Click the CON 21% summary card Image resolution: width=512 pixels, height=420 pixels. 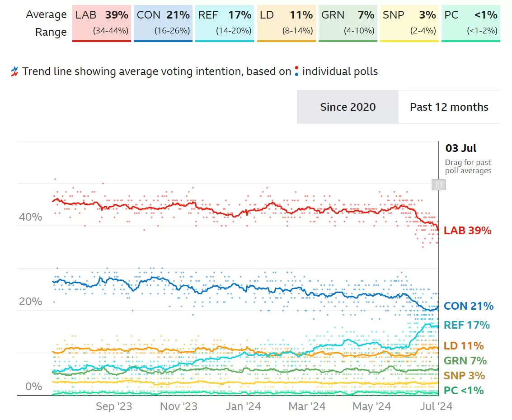tap(163, 23)
